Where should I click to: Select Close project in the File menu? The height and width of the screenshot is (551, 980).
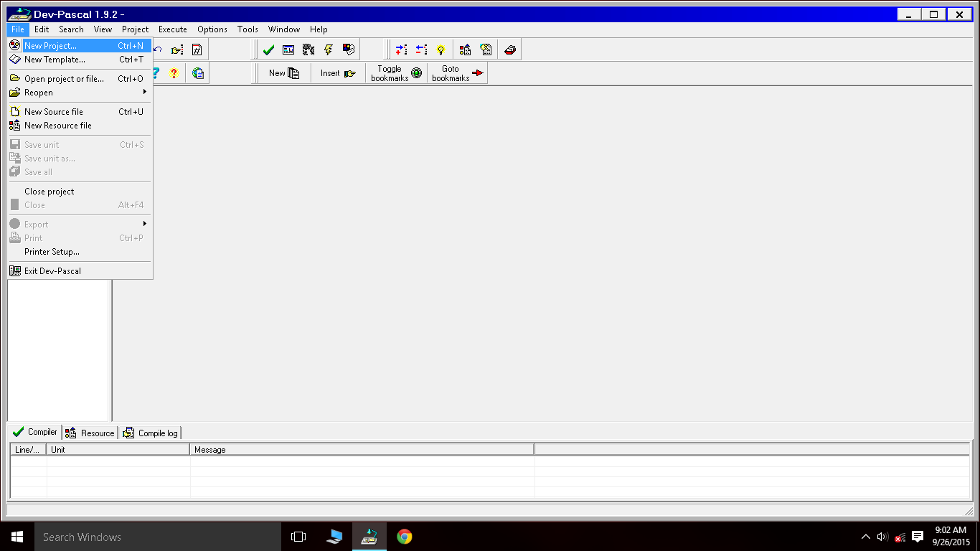pyautogui.click(x=80, y=192)
